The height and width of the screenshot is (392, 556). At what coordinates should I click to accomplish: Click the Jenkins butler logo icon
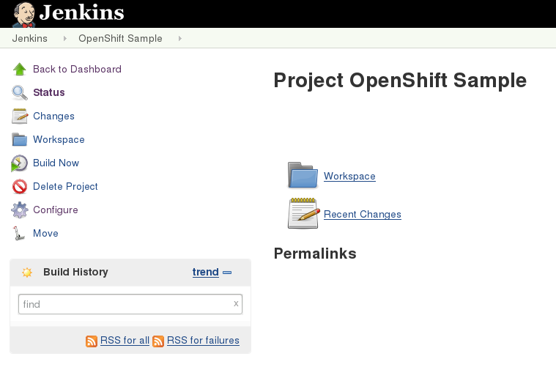[x=23, y=15]
